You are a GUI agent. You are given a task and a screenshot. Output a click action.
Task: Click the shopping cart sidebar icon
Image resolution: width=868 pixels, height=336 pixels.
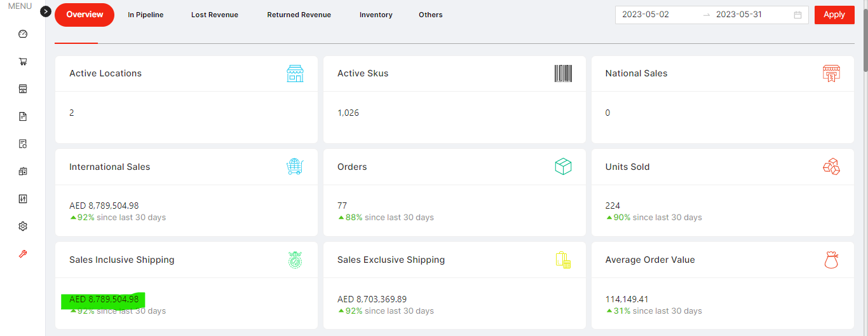[23, 62]
